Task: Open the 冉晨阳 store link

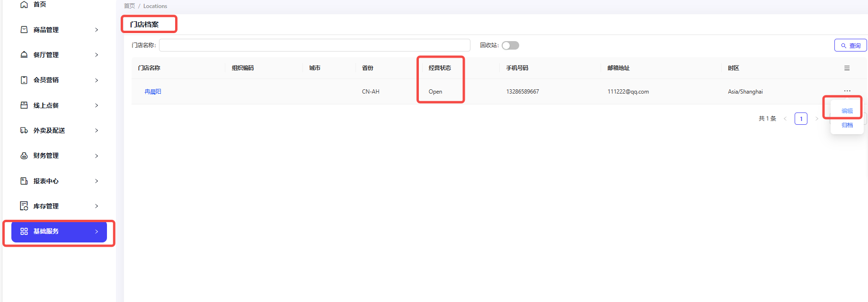Action: point(153,92)
